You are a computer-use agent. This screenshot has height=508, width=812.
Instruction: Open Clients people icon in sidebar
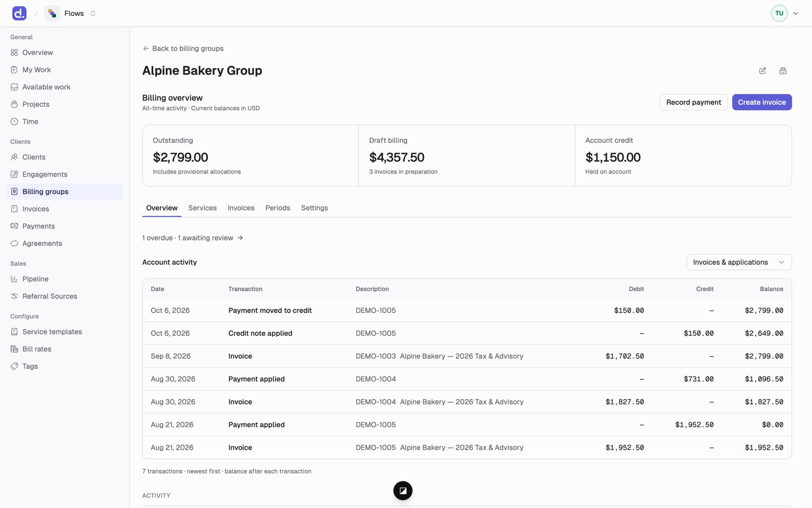[14, 157]
